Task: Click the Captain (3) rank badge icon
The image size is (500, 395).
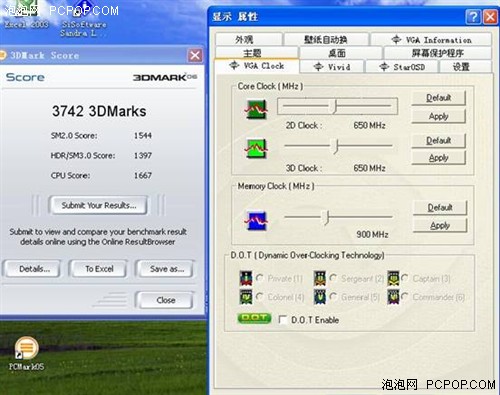Action: pyautogui.click(x=393, y=278)
